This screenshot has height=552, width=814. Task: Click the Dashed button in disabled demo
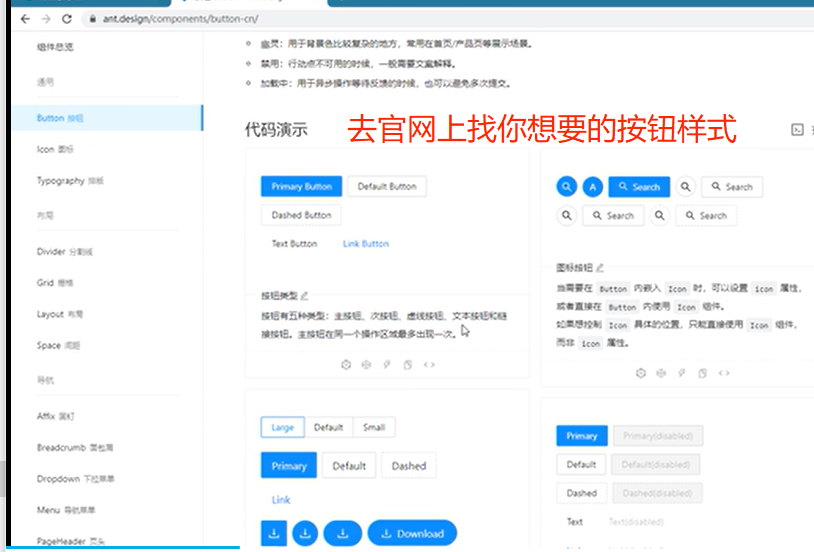[x=581, y=493]
